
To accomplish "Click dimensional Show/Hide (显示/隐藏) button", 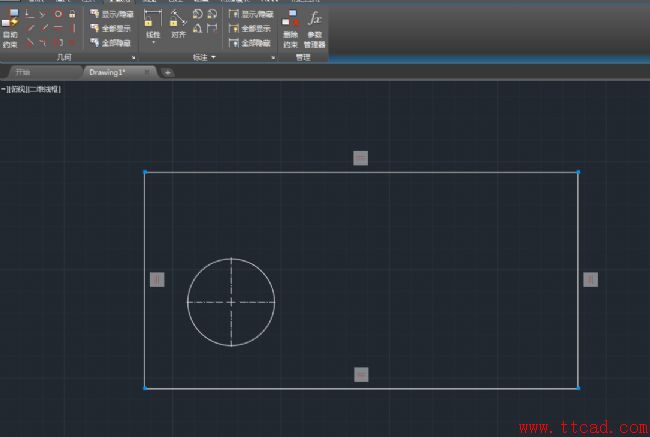I will [251, 15].
